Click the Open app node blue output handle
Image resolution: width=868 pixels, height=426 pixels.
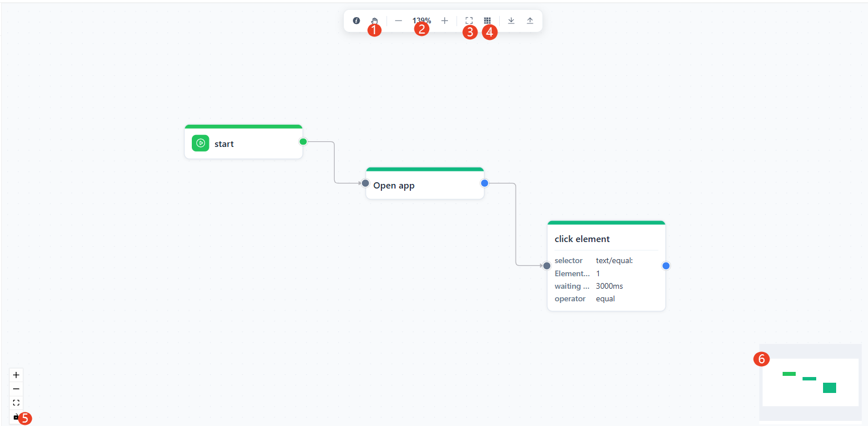484,183
